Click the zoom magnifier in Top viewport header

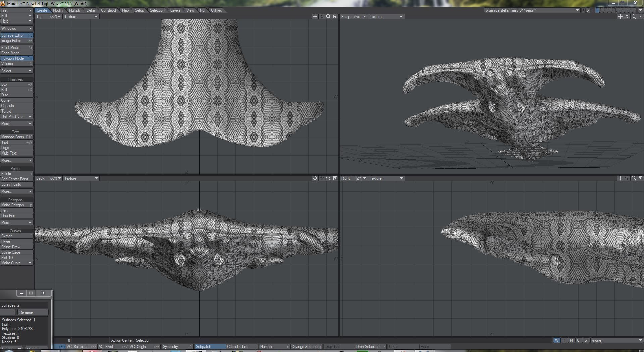pos(328,17)
